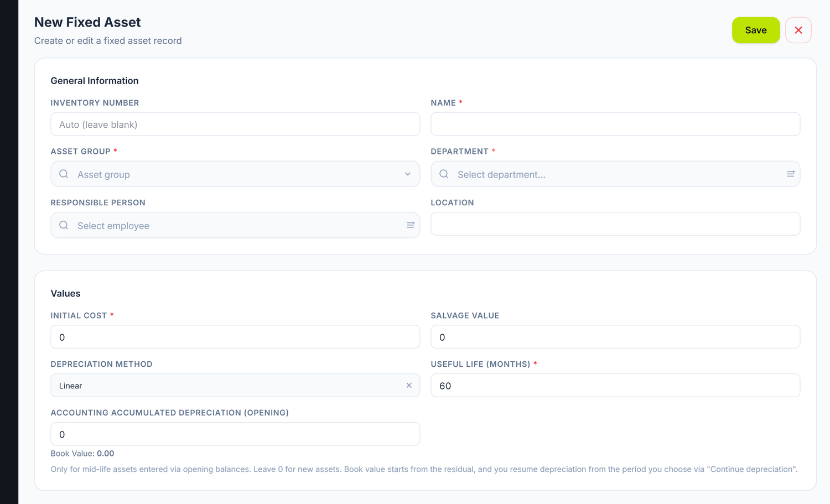Clear the Linear depreciation method selection
This screenshot has height=504, width=830.
(409, 385)
